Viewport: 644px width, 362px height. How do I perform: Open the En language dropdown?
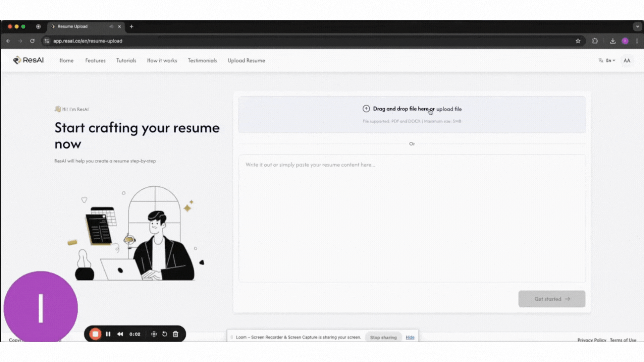610,60
